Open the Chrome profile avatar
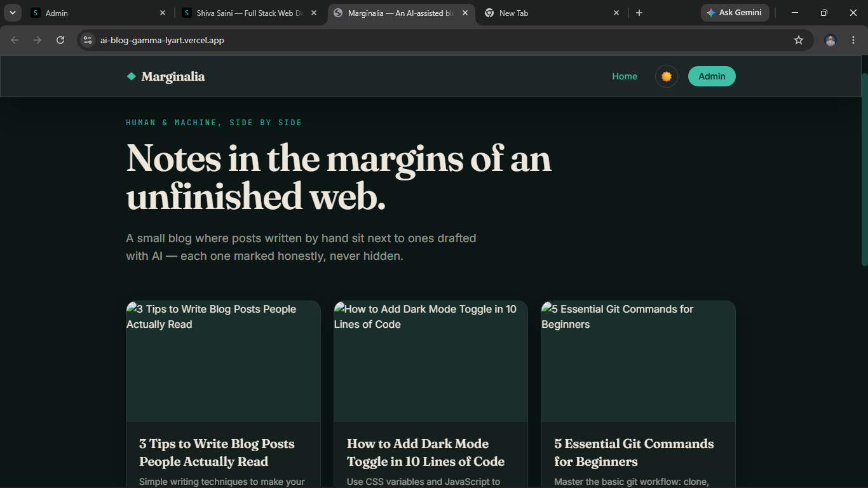This screenshot has width=868, height=488. tap(831, 40)
